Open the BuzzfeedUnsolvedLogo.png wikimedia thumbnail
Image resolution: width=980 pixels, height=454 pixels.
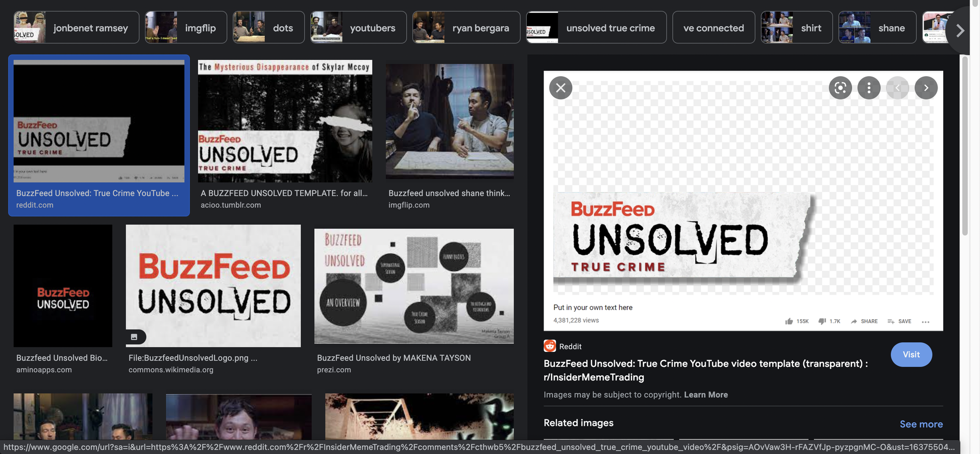coord(213,286)
